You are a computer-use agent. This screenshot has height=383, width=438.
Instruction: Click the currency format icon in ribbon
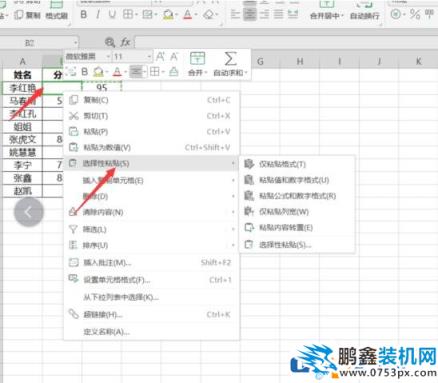click(x=396, y=15)
